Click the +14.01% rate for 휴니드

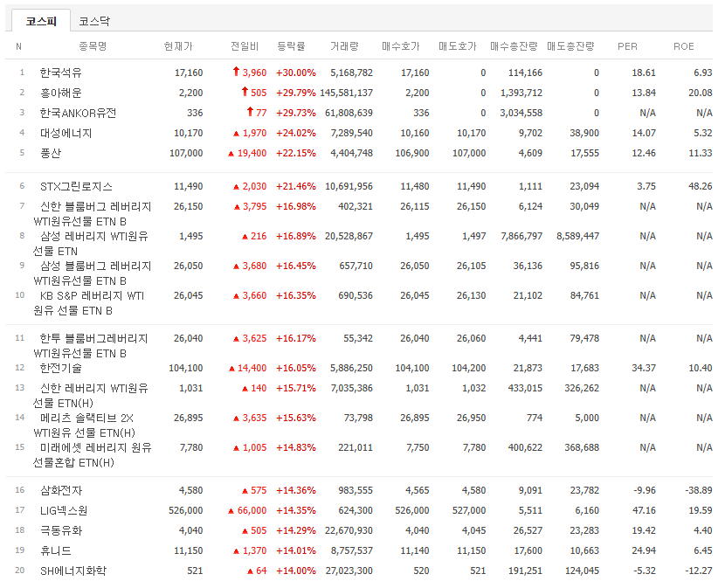pos(296,551)
